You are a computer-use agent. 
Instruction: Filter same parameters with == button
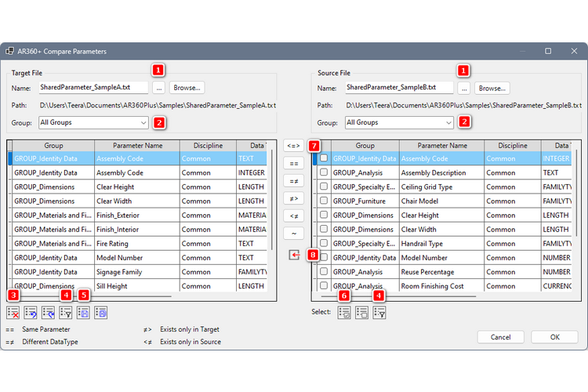294,164
